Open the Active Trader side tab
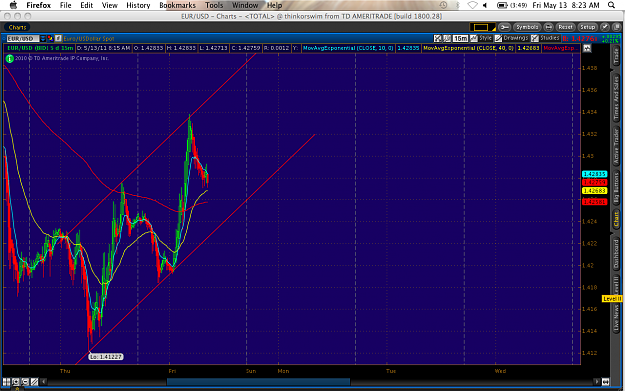This screenshot has height=391, width=625. coord(616,147)
